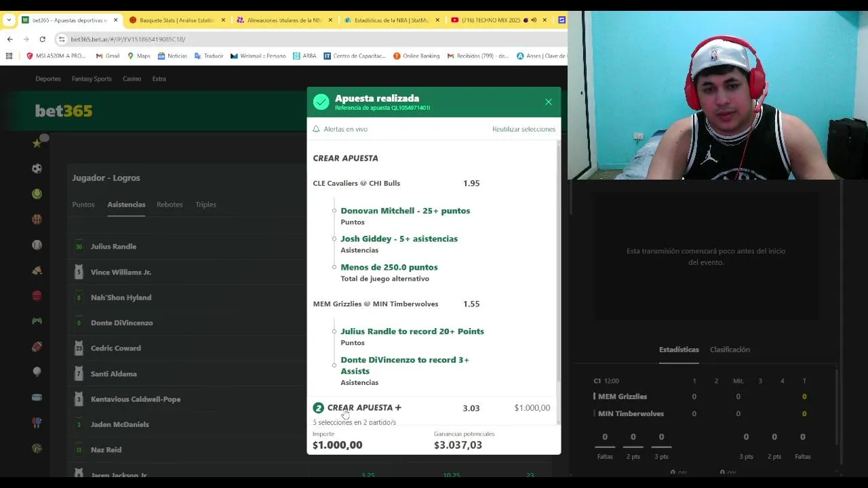Image resolution: width=868 pixels, height=488 pixels.
Task: Select the ice hockey puck icon
Action: [x=37, y=397]
